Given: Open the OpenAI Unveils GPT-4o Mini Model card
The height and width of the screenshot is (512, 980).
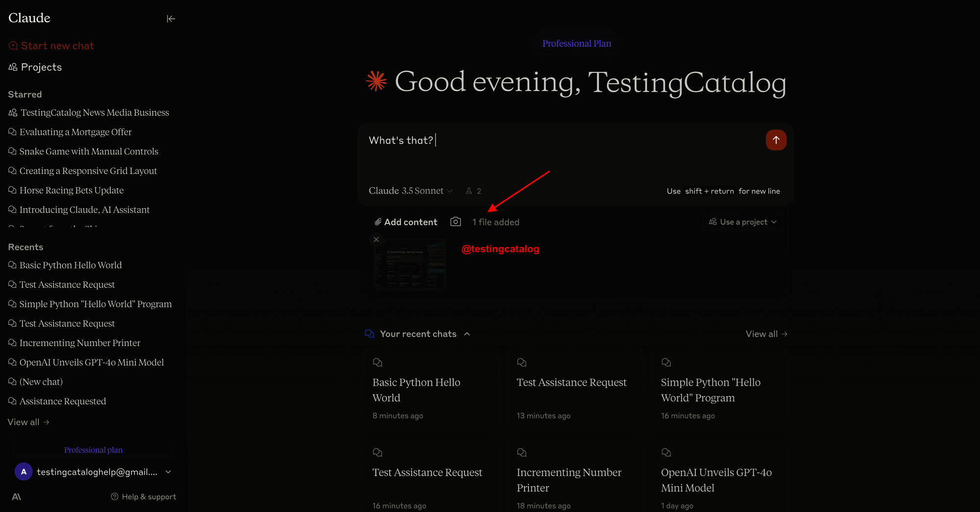Looking at the screenshot, I should (x=716, y=480).
